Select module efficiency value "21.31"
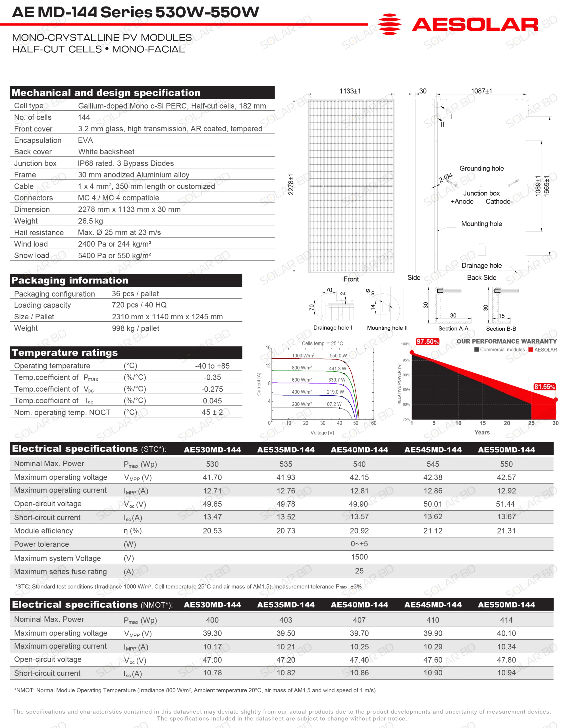 [506, 531]
